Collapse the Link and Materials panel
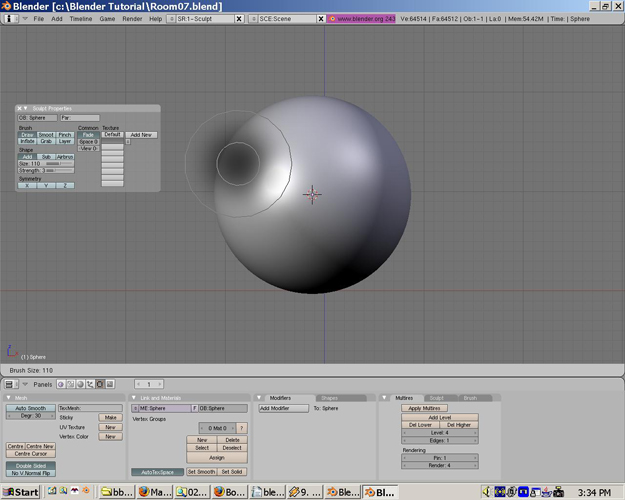Screen dimensions: 625x500 (134, 398)
